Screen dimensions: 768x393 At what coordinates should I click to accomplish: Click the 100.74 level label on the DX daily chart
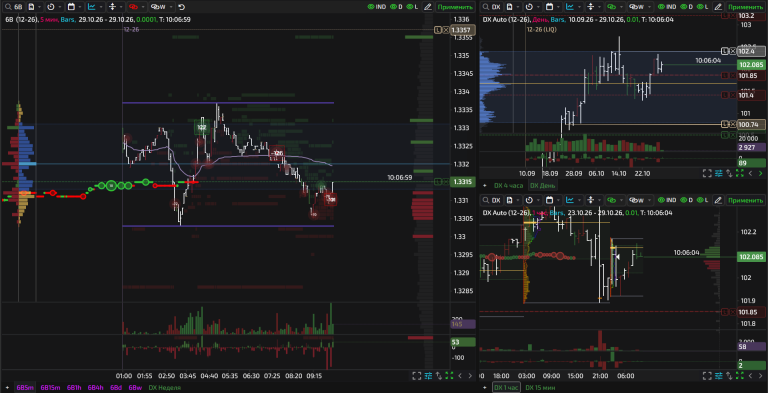752,124
